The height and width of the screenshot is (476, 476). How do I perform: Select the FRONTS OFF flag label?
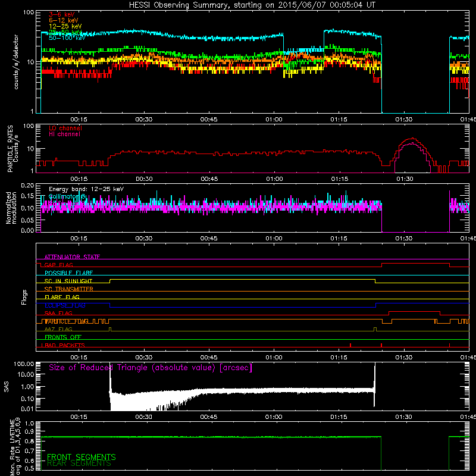[63, 337]
